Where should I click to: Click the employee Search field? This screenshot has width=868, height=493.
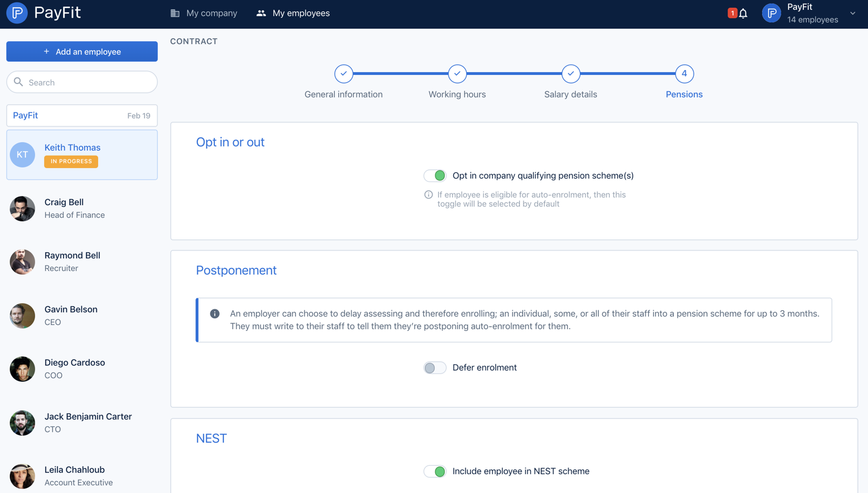[82, 82]
